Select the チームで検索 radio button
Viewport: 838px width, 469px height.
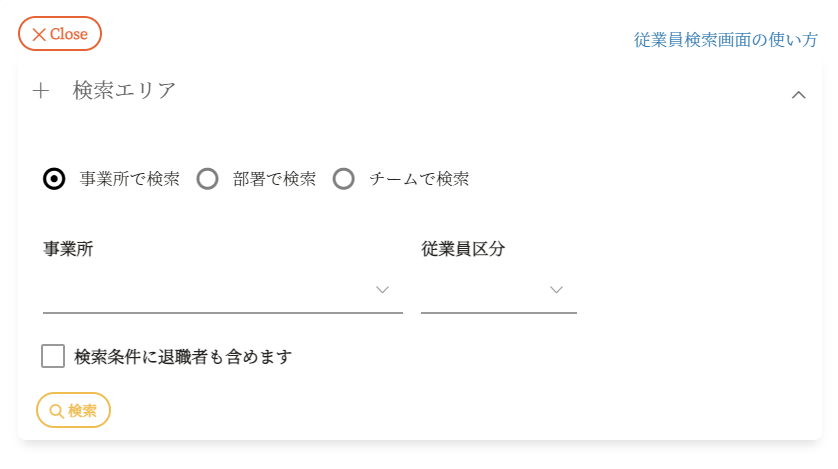click(x=344, y=179)
